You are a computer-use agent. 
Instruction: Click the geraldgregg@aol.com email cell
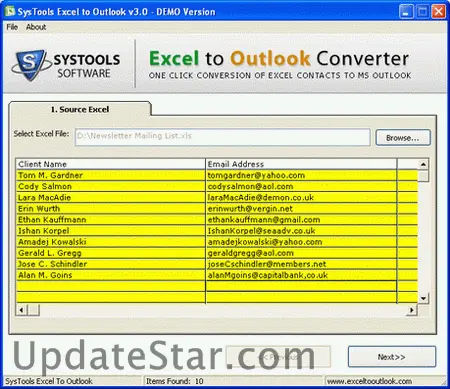[301, 253]
